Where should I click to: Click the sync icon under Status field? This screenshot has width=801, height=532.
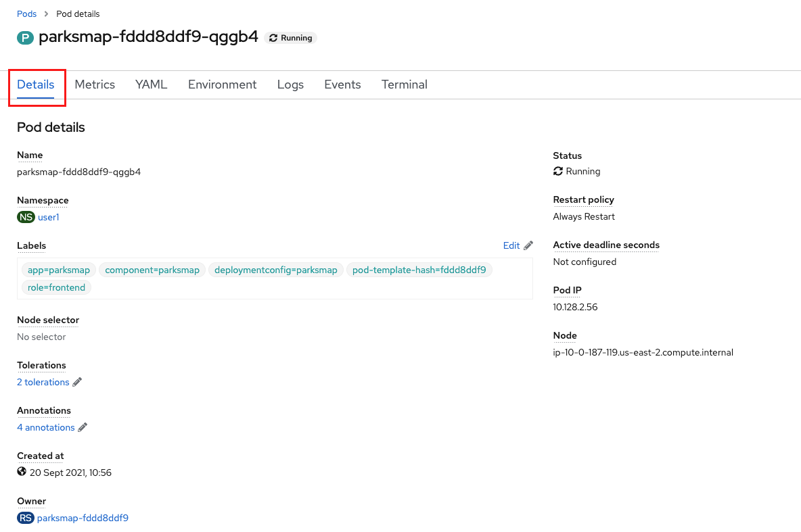click(558, 171)
